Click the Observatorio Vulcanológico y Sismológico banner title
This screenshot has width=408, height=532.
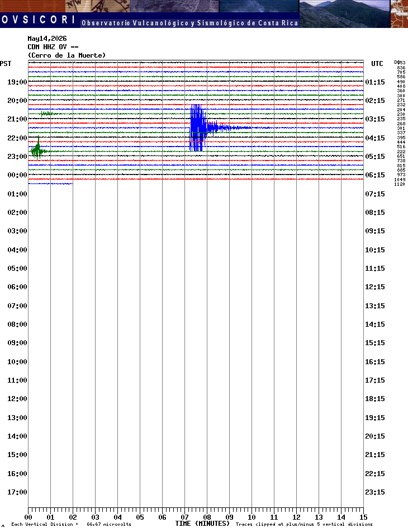point(190,23)
